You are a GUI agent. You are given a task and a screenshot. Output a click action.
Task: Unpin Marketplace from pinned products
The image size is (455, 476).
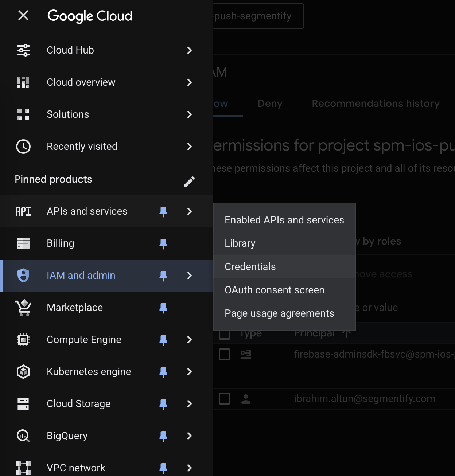pos(163,308)
